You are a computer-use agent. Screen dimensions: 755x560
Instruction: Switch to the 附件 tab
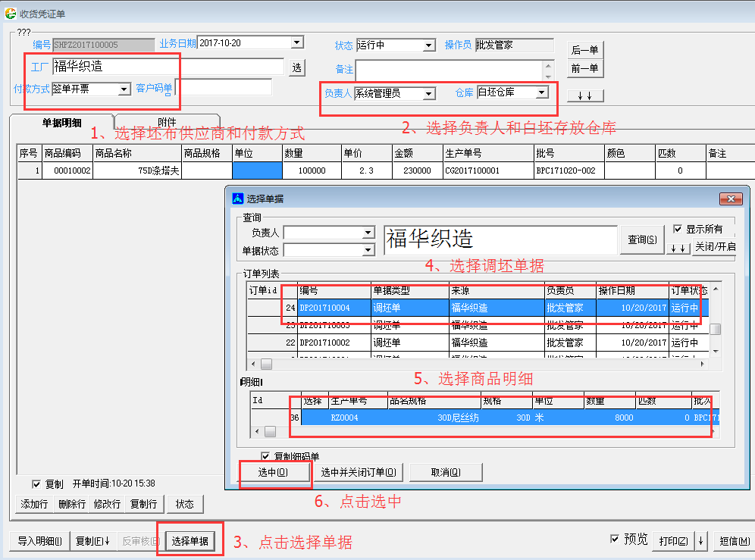click(167, 122)
